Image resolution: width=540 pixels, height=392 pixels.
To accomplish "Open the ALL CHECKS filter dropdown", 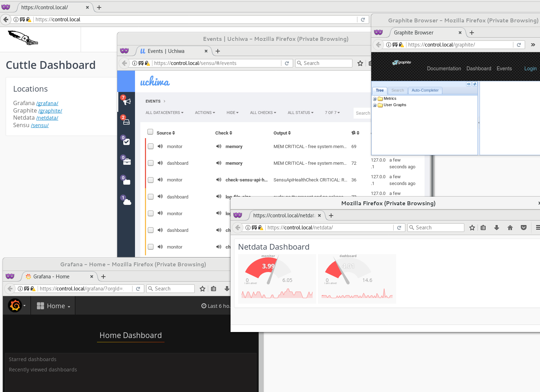I will (263, 113).
